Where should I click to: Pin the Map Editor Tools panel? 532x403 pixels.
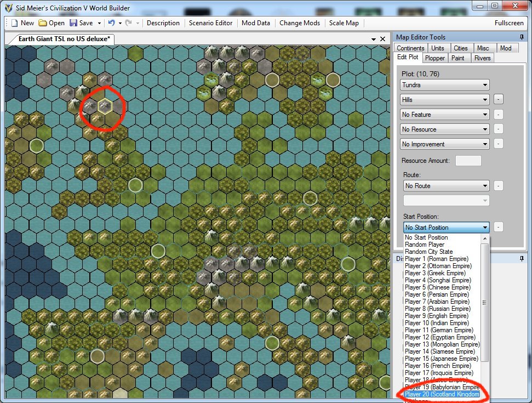click(x=522, y=37)
